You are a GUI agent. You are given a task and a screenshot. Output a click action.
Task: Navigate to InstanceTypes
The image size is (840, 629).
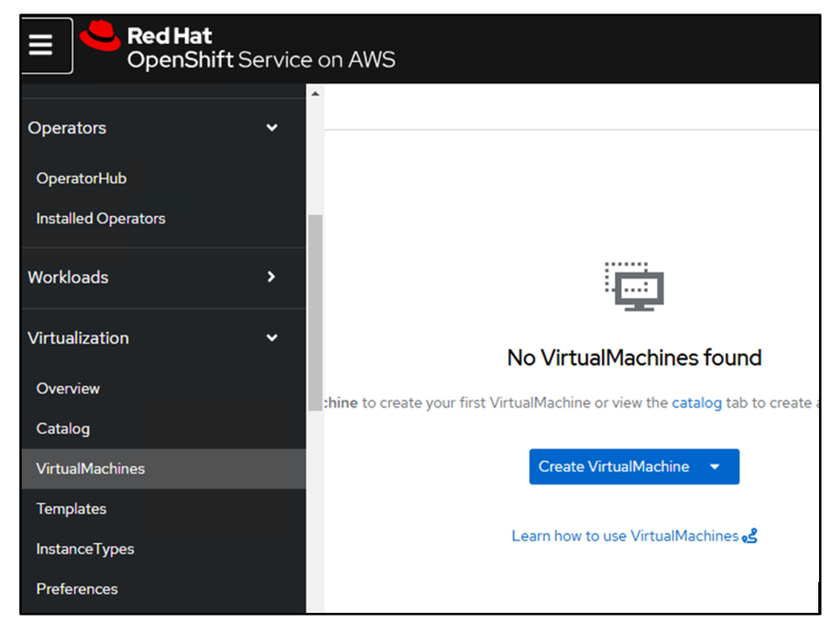85,549
